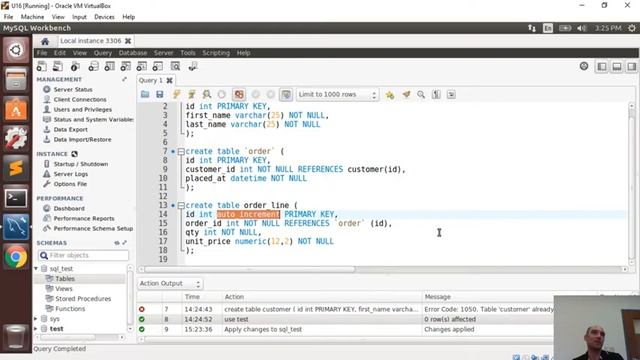Close the Local instance 3306 tab
Image resolution: width=640 pixels, height=360 pixels.
coord(128,41)
